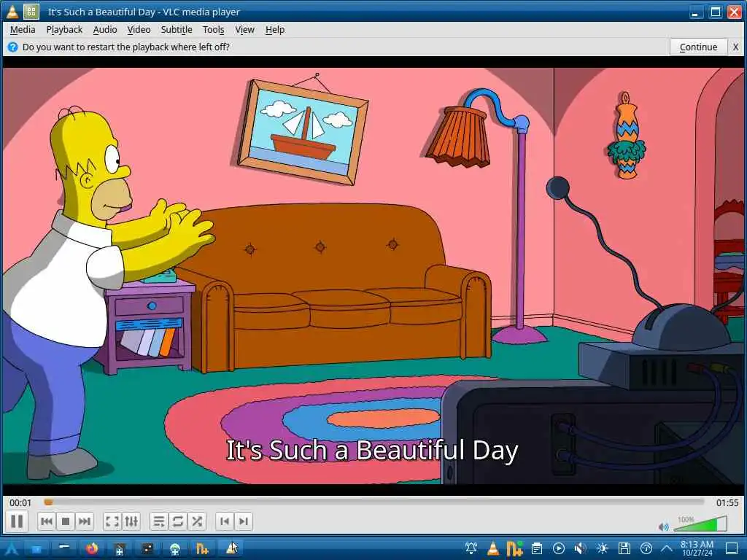Open the orange n-shaped taskbar app
This screenshot has height=560, width=747.
[202, 549]
